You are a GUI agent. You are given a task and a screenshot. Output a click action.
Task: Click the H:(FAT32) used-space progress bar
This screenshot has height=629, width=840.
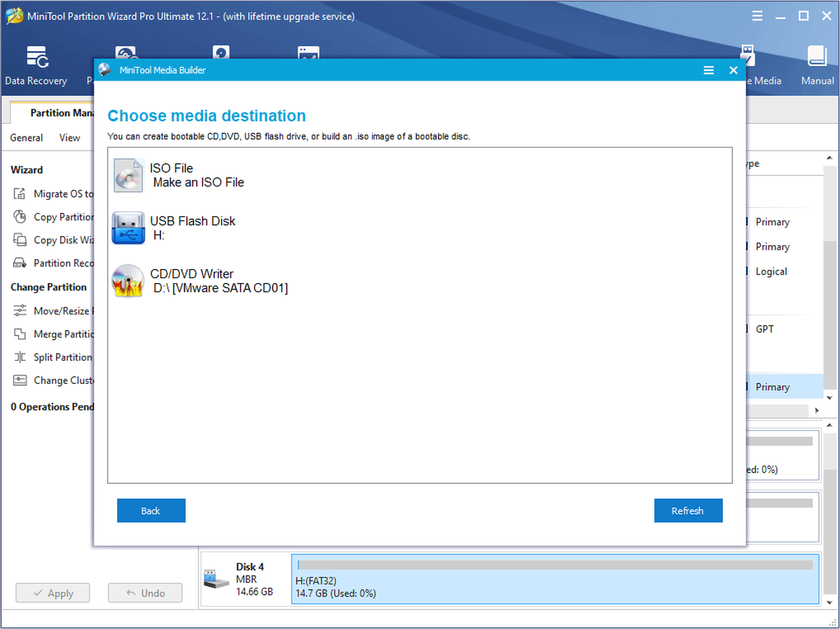point(555,565)
